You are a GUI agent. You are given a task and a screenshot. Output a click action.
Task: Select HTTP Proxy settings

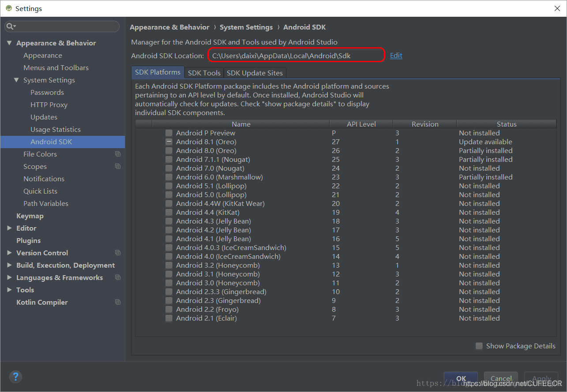pyautogui.click(x=49, y=105)
